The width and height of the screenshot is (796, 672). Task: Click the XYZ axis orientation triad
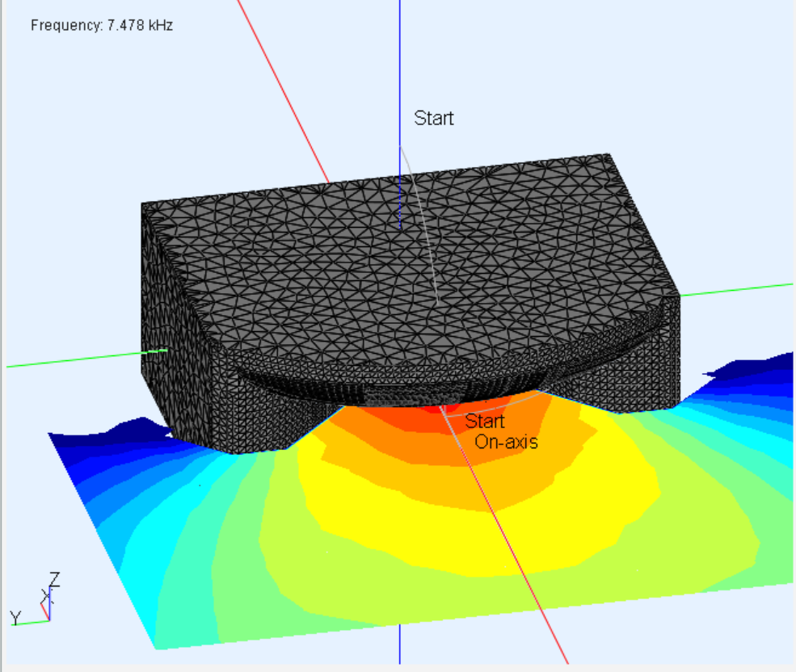(35, 599)
